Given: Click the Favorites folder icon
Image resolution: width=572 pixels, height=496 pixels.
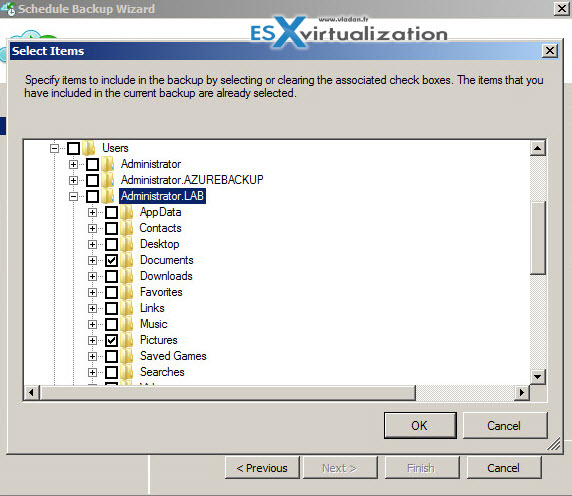Looking at the screenshot, I should click(127, 292).
